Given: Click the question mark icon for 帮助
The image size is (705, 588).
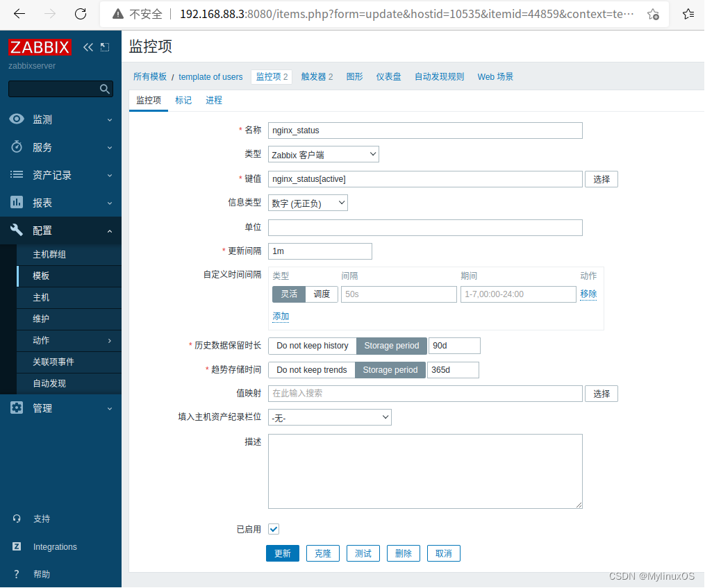Looking at the screenshot, I should [x=17, y=574].
